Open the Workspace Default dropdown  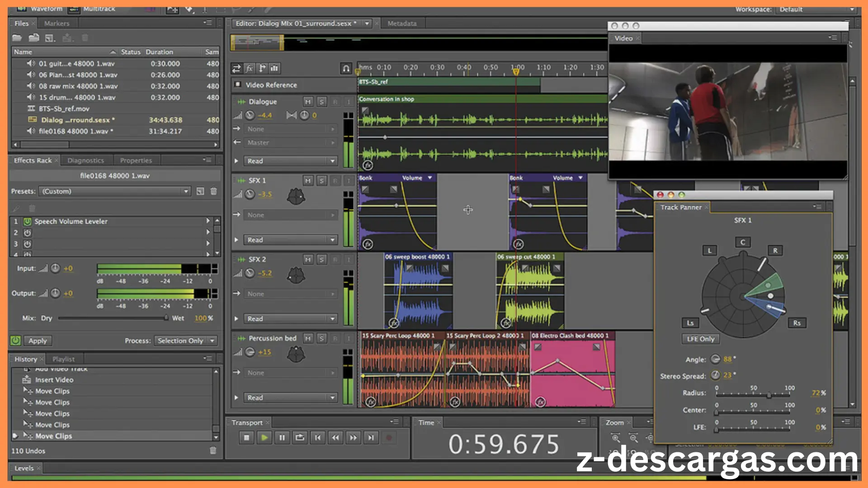[816, 9]
